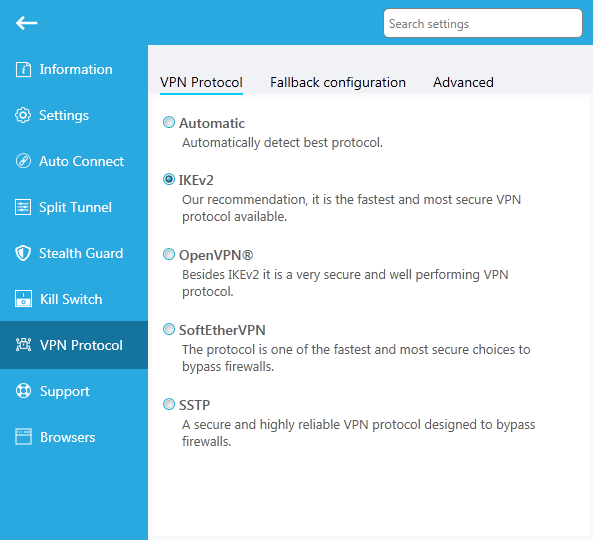Click the Auto Connect link icon
The image size is (593, 540).
click(x=23, y=161)
